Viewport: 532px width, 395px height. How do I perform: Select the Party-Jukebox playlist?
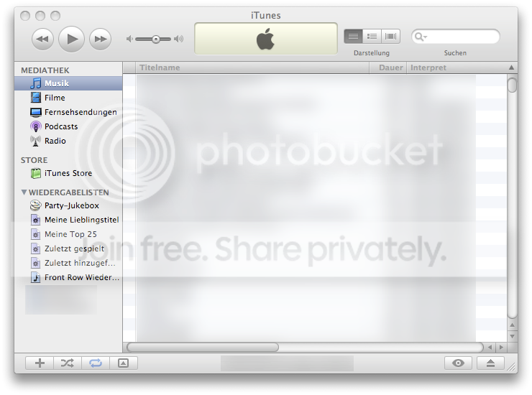68,205
